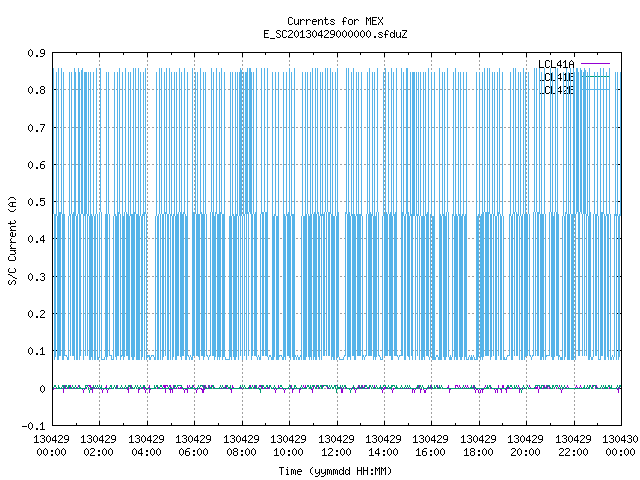Click the 'Currents for MEX' chart title
The height and width of the screenshot is (480, 640).
(x=335, y=21)
